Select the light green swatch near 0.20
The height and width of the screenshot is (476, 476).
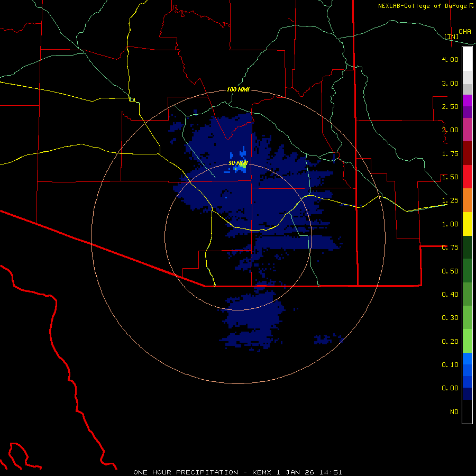coord(467,341)
